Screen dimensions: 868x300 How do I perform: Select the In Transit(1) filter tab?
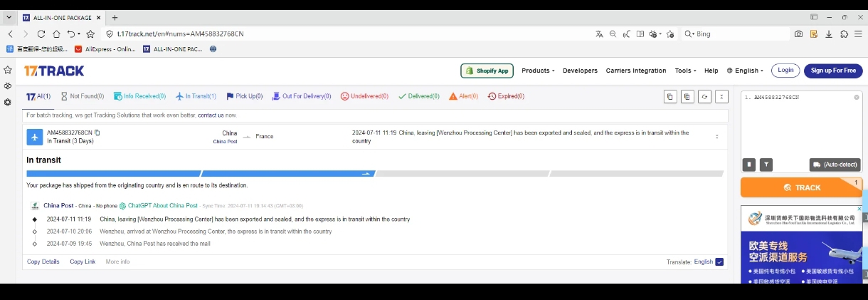(x=196, y=96)
